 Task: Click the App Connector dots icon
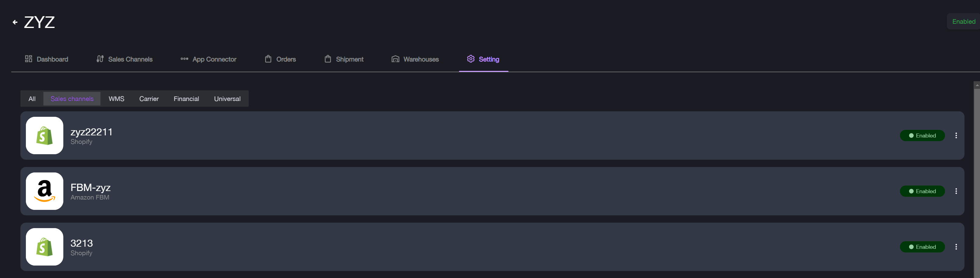[184, 59]
